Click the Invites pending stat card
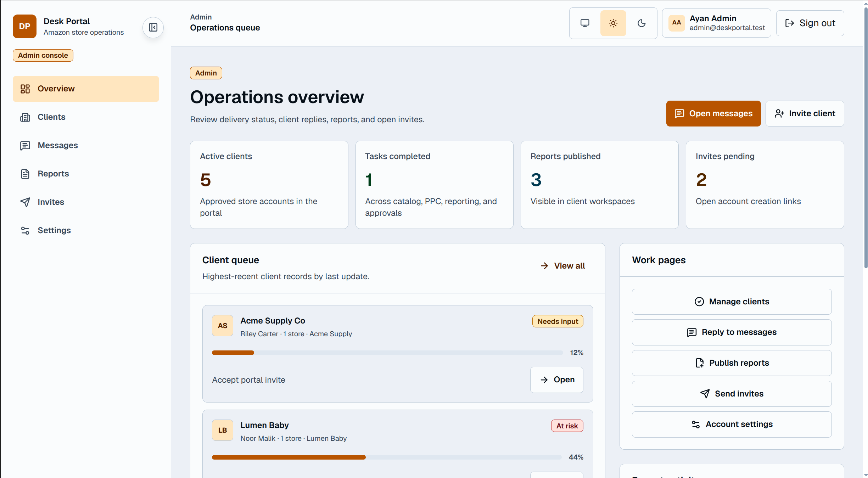 tap(765, 185)
